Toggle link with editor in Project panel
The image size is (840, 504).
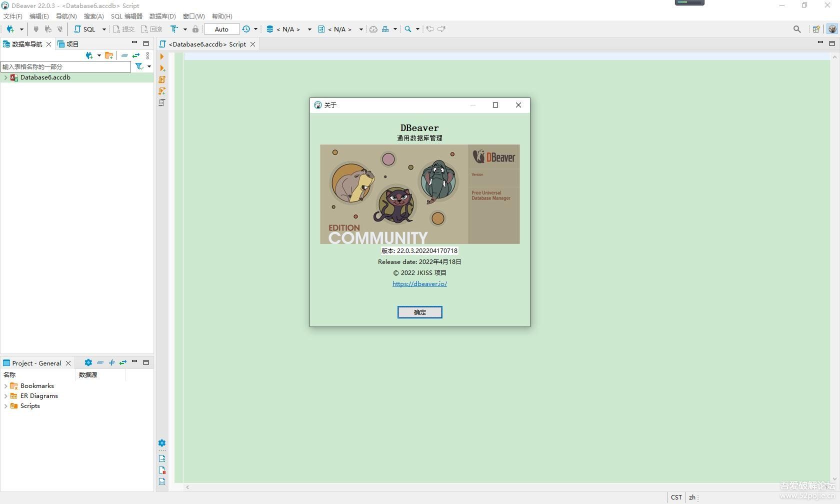123,362
